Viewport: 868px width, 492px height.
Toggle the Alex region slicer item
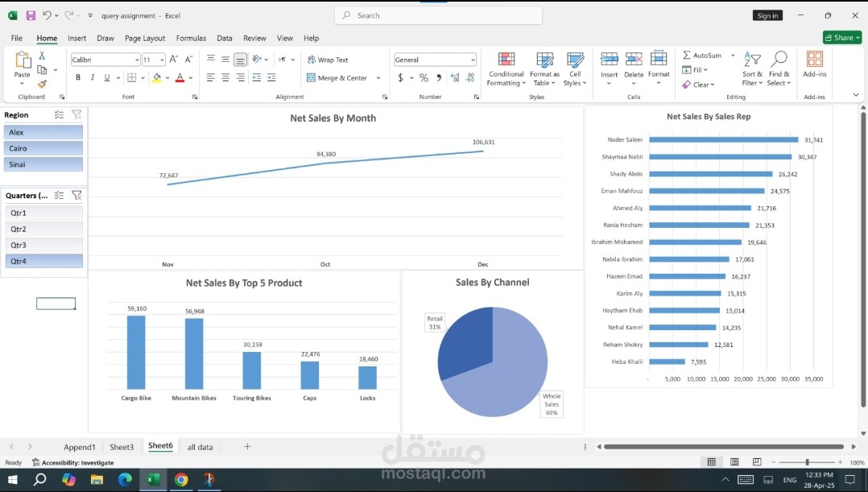(43, 132)
